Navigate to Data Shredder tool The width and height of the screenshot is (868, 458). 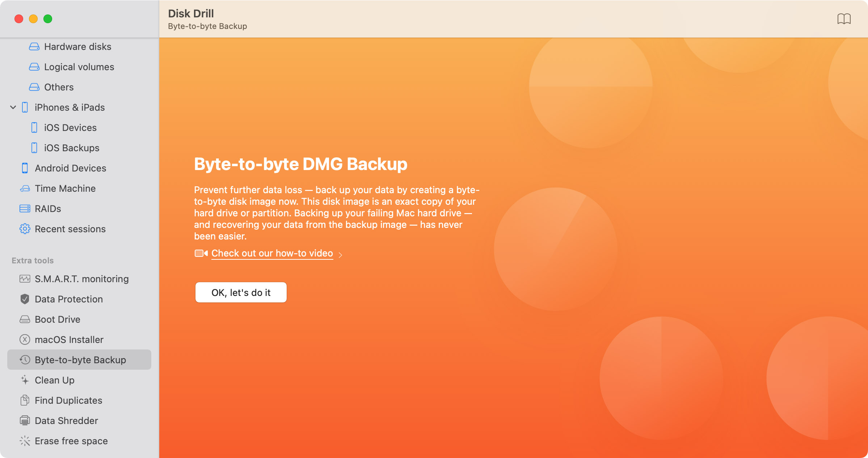[x=66, y=420]
